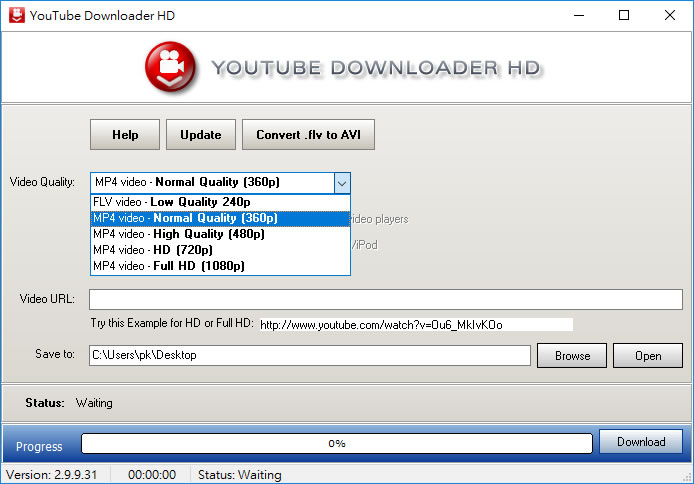Choose MP4 video Normal Quality (360p) option
This screenshot has height=484, width=694.
tap(220, 218)
